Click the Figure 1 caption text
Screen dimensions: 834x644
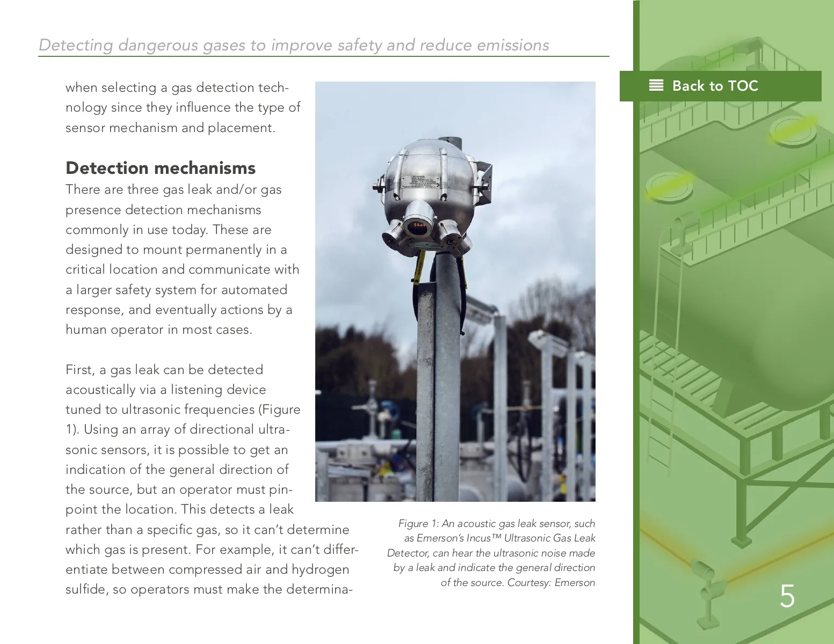tap(491, 552)
